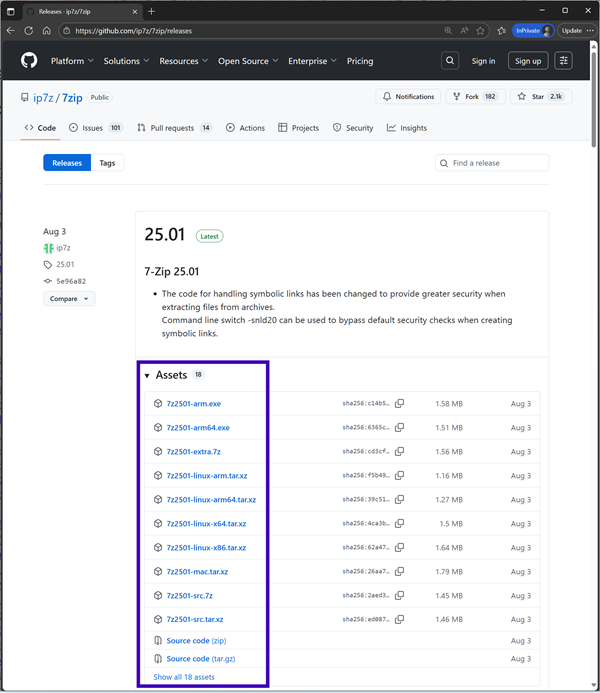
Task: Download 7z2501-extra.7z
Action: click(194, 451)
